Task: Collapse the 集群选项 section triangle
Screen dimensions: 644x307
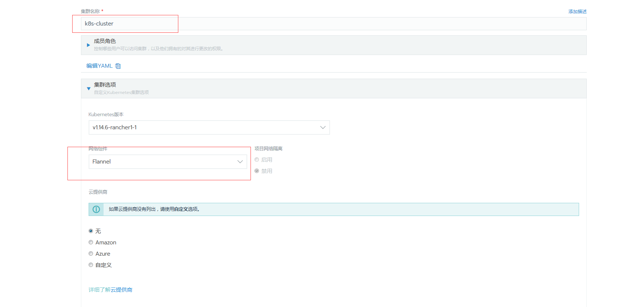Action: pyautogui.click(x=89, y=88)
